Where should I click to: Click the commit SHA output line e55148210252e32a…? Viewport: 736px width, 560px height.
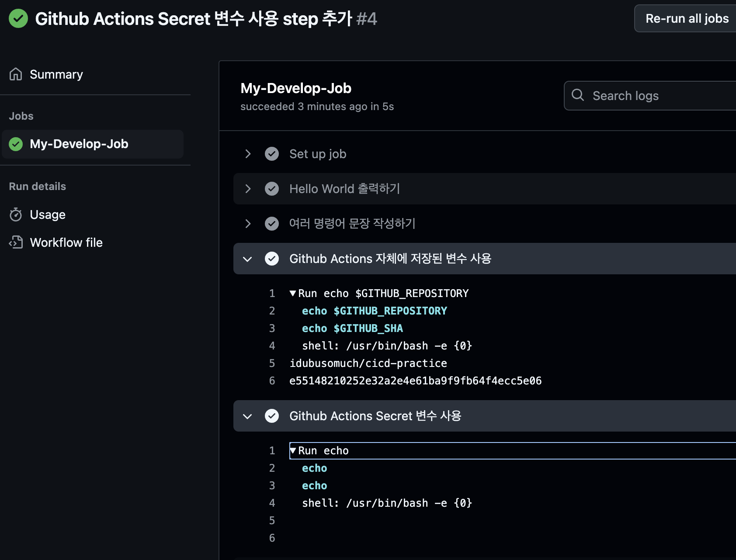pyautogui.click(x=415, y=381)
